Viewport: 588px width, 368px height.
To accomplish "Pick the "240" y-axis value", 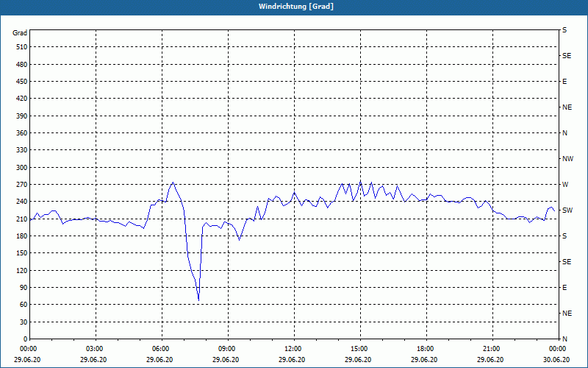I will (x=22, y=202).
